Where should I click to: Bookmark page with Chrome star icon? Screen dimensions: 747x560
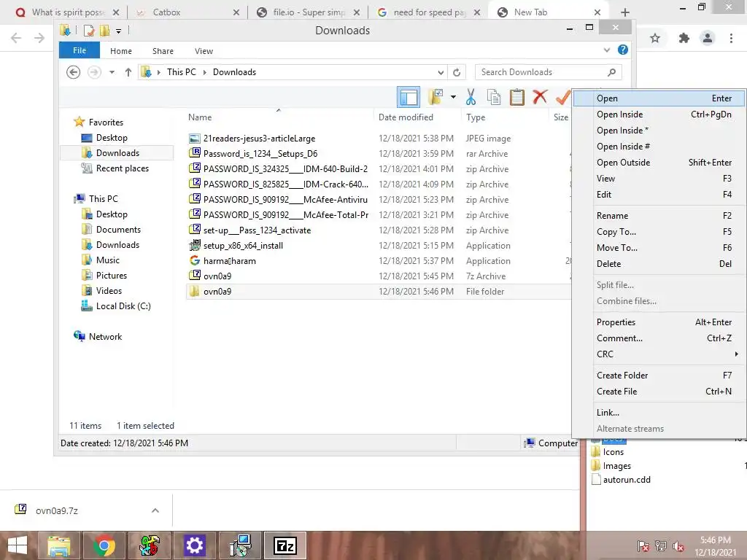655,38
